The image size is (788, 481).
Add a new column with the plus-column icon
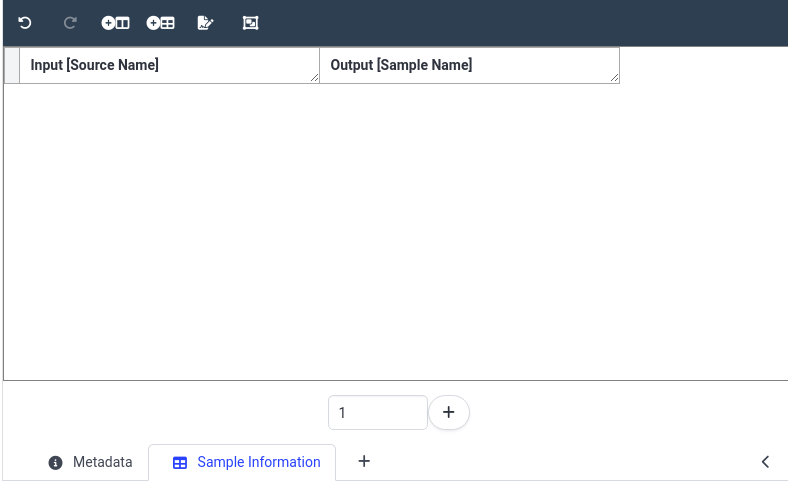(x=116, y=23)
